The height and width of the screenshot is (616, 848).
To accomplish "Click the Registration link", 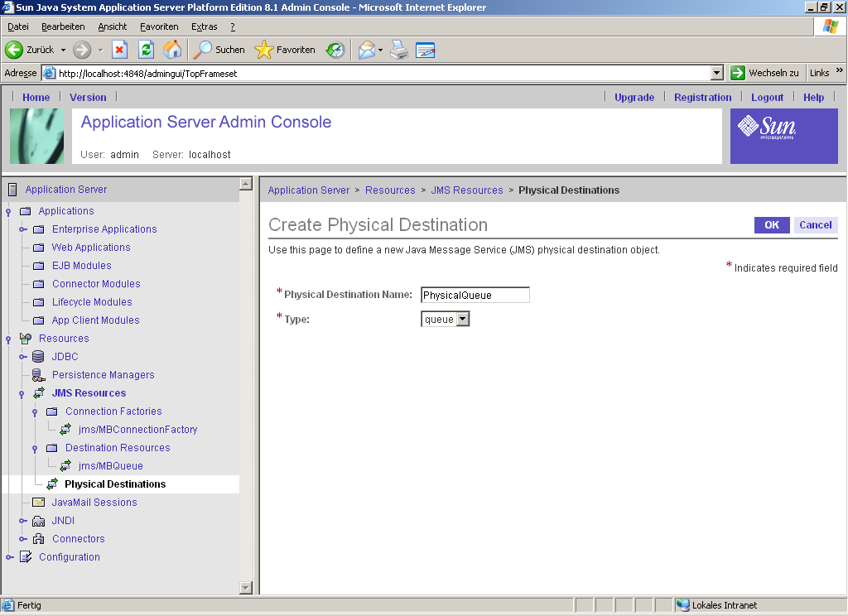I will 702,98.
